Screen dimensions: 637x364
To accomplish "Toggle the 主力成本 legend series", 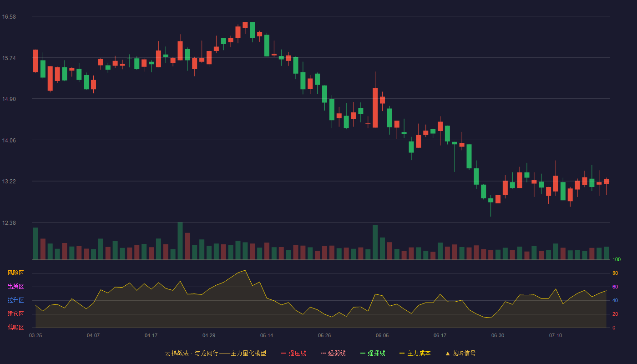I will click(415, 353).
